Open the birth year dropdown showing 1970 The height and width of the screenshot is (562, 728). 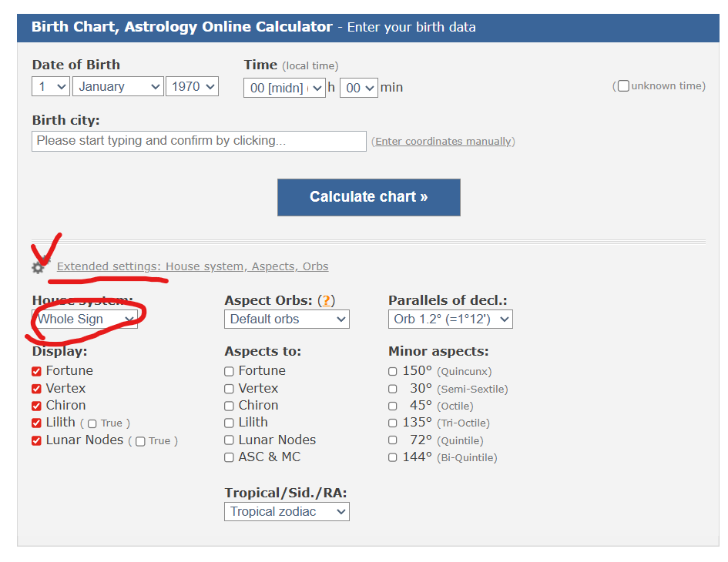pos(193,87)
